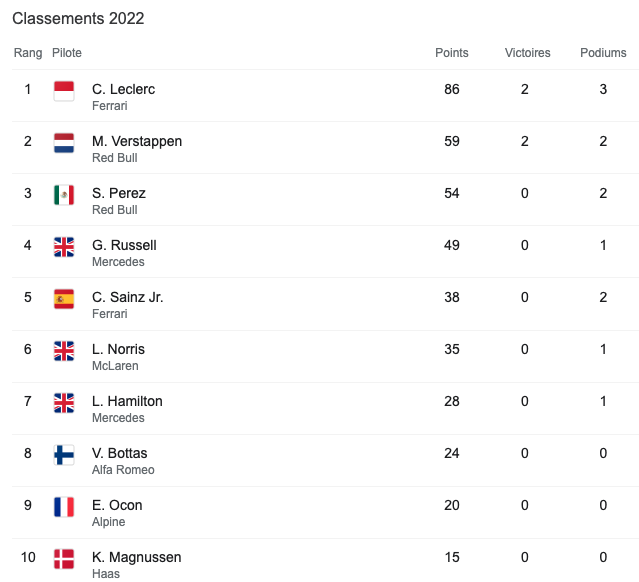This screenshot has width=639, height=582.
Task: Click the UK flag beside L. Hamilton
Action: (64, 403)
